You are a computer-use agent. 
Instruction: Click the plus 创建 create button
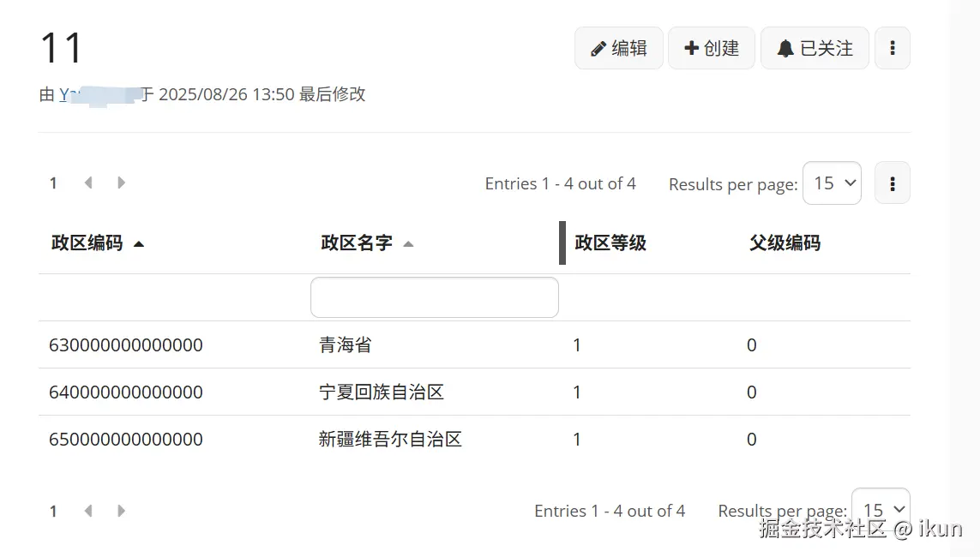pyautogui.click(x=711, y=48)
